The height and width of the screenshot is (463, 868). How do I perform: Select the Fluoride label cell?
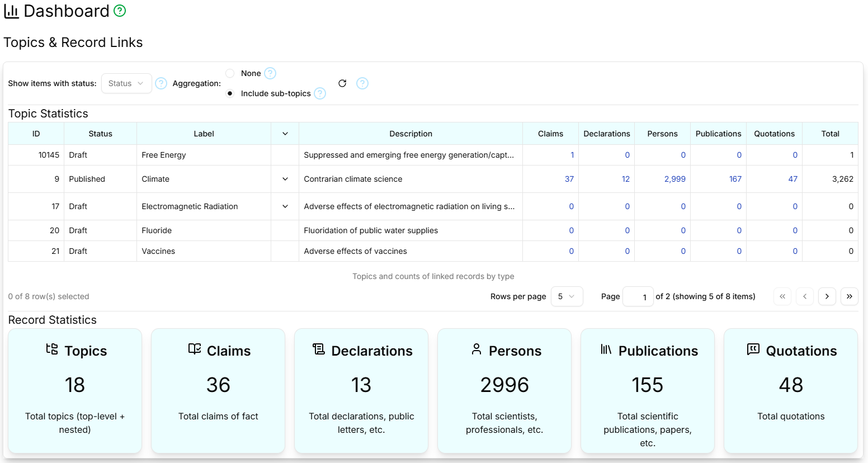[204, 230]
